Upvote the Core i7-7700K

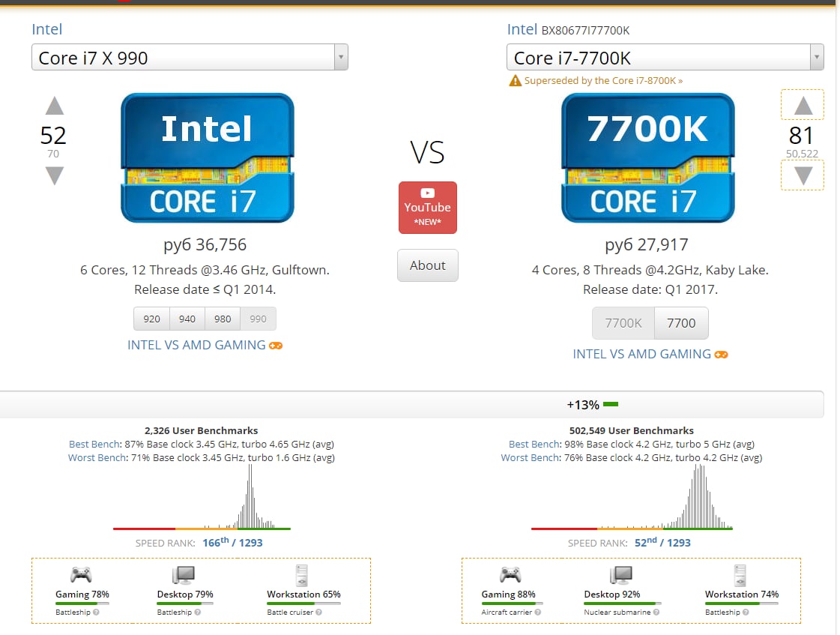coord(803,105)
